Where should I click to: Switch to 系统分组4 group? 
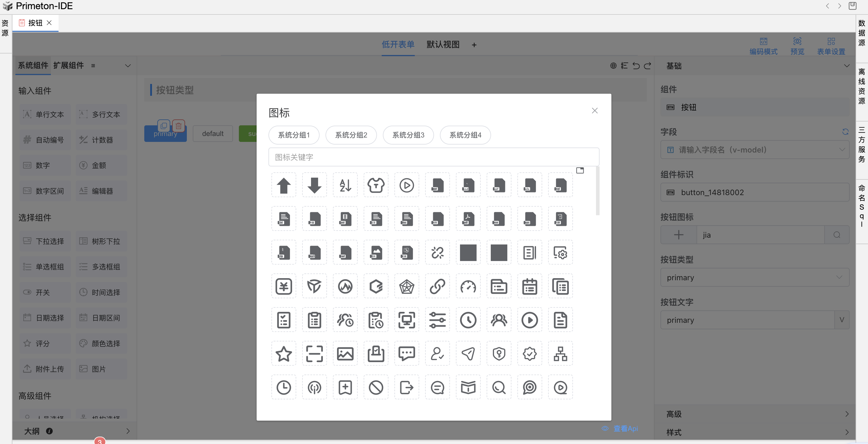point(465,135)
